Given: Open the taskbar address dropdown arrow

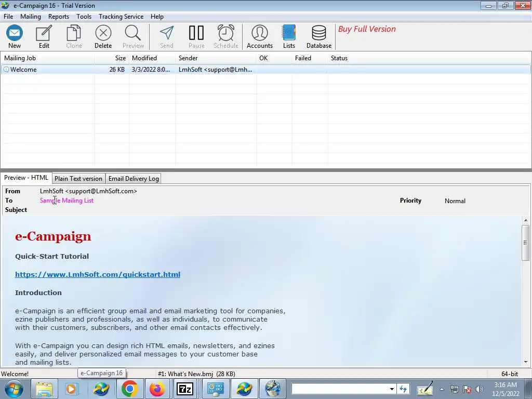Looking at the screenshot, I should point(392,389).
